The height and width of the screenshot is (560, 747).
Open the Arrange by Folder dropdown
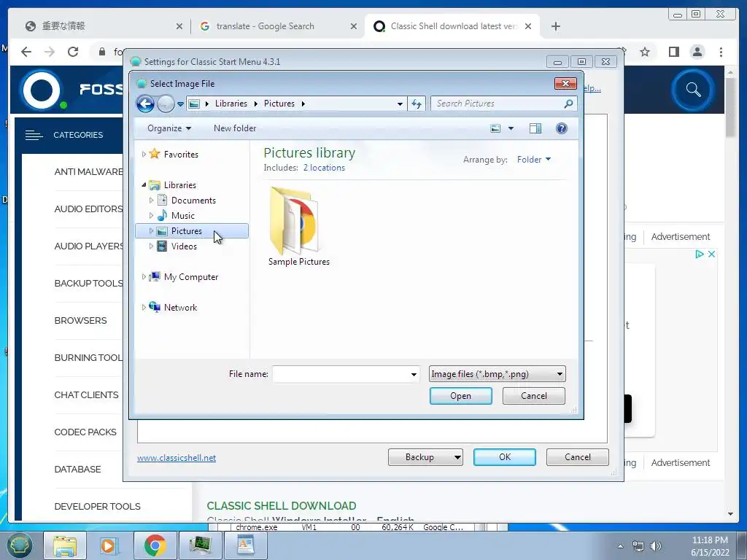pos(533,160)
